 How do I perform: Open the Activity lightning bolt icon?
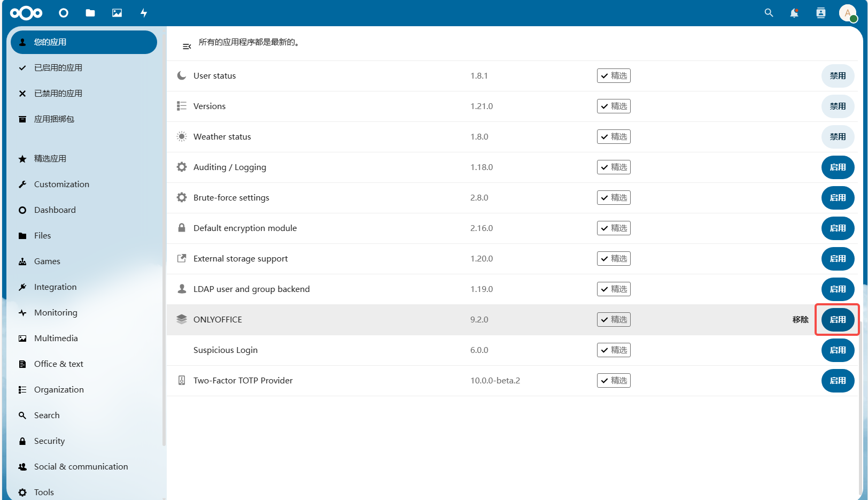coord(144,13)
